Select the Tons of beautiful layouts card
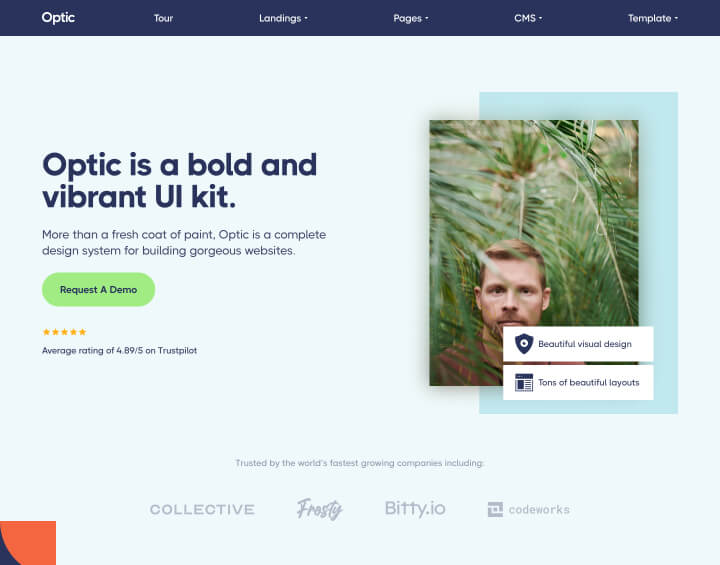 coord(578,382)
